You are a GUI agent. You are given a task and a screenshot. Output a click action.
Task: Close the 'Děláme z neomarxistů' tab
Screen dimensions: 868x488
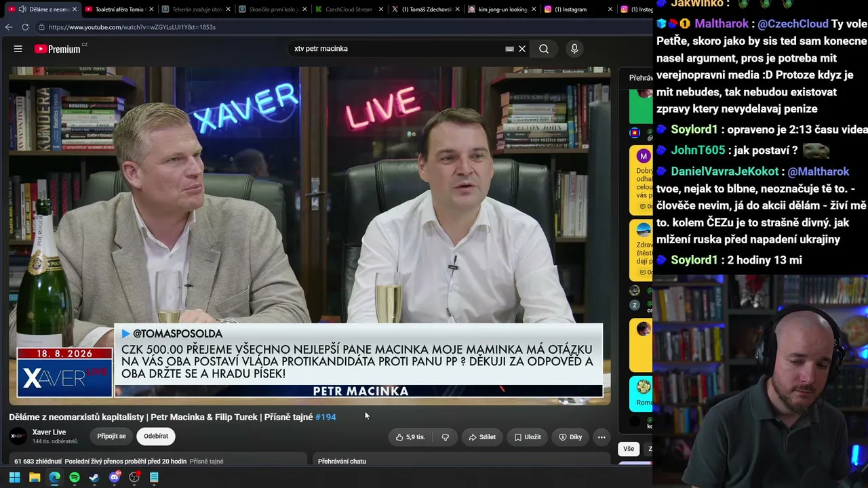click(75, 9)
